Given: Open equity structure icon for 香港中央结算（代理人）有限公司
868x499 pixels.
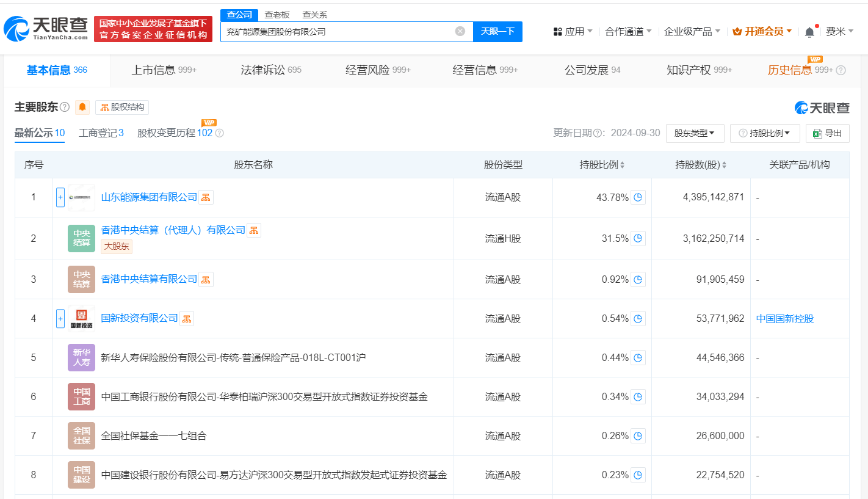Looking at the screenshot, I should pos(254,230).
